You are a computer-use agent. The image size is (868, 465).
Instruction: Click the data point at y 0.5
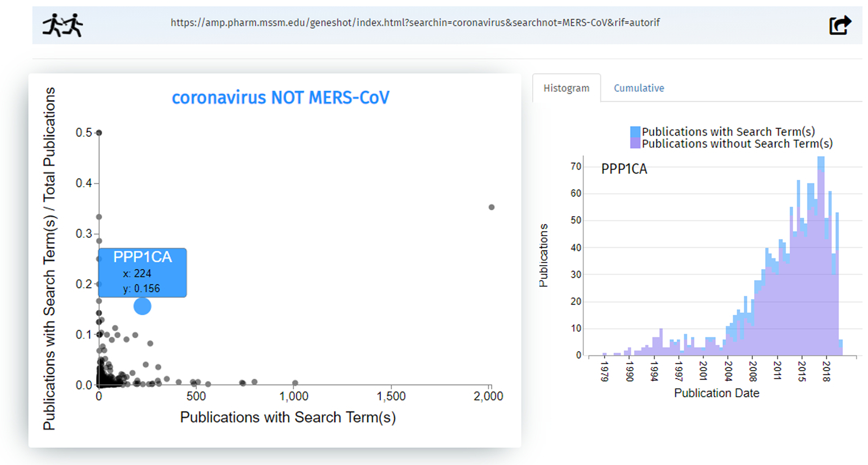(x=99, y=133)
